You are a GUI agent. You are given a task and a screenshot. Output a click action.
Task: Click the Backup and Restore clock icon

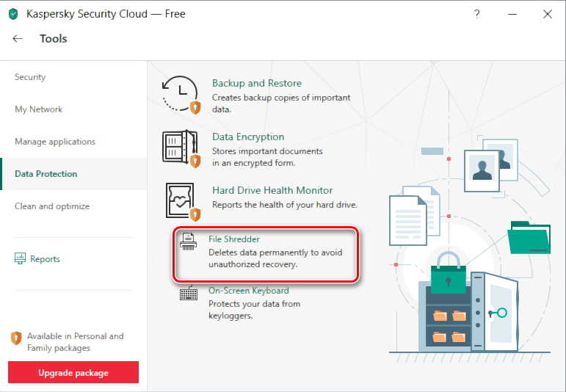click(181, 95)
